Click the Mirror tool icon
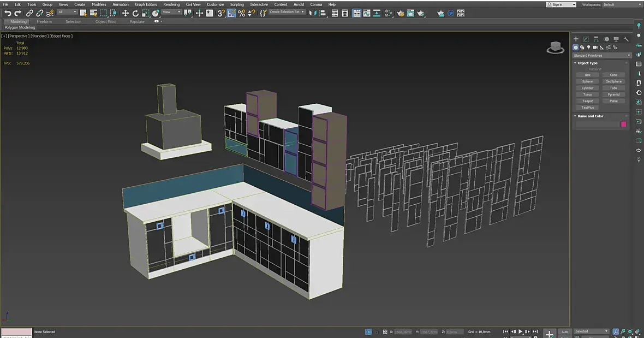 click(313, 13)
